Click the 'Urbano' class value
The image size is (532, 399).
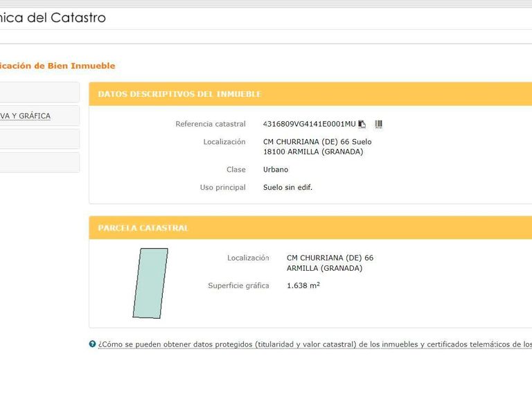coord(276,170)
